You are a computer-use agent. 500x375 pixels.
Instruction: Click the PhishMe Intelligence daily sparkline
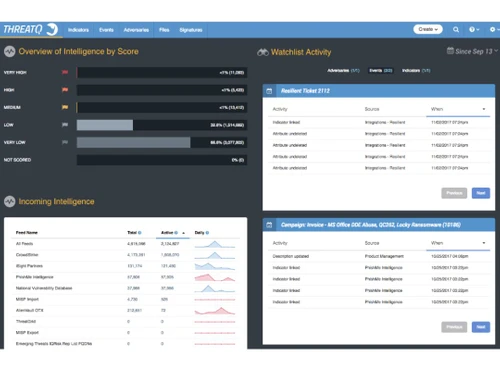(x=215, y=277)
